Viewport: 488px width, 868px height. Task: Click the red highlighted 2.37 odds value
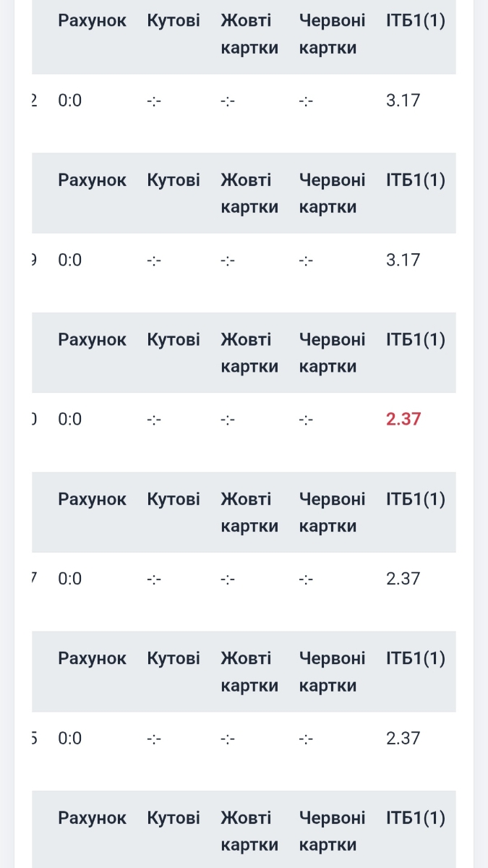(x=403, y=419)
